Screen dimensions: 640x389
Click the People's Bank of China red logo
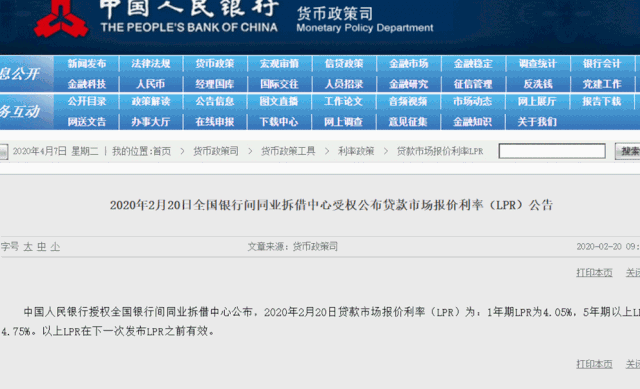61,19
